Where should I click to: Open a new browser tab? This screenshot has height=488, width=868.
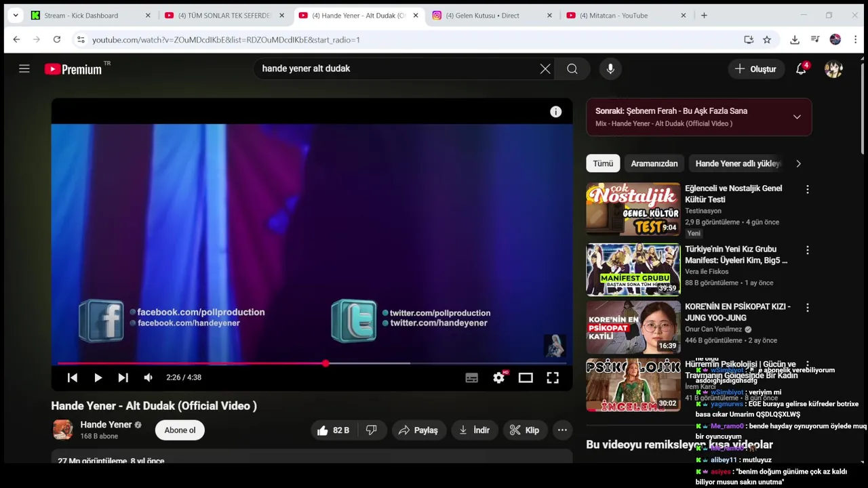[x=704, y=15]
